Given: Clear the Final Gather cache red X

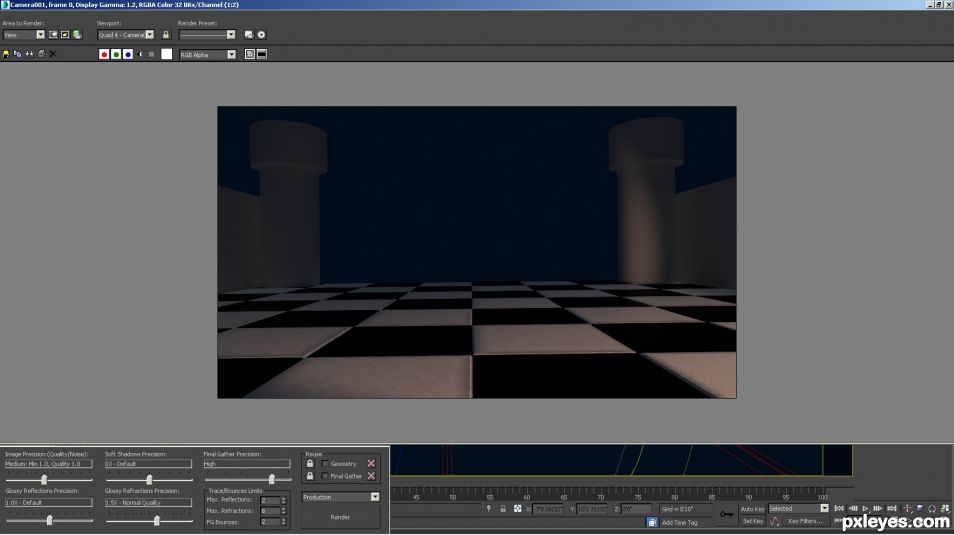Looking at the screenshot, I should coord(371,476).
